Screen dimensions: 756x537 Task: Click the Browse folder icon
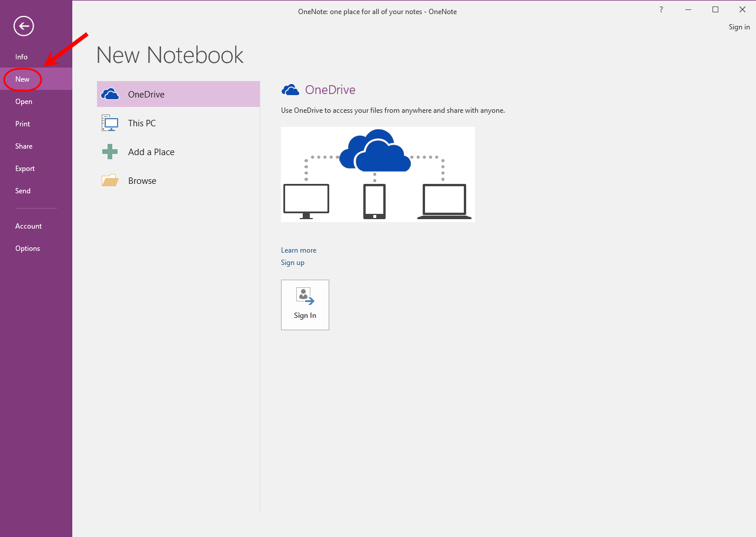tap(110, 180)
